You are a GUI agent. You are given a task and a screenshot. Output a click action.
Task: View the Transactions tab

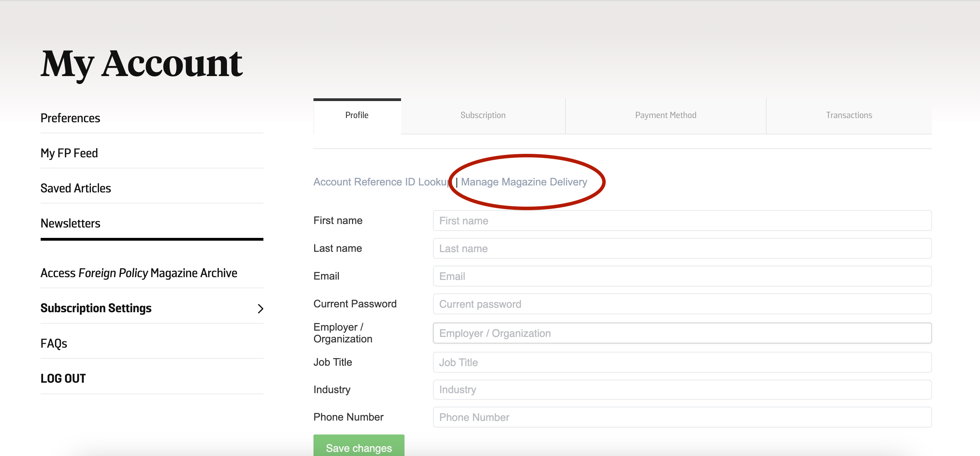(x=848, y=115)
